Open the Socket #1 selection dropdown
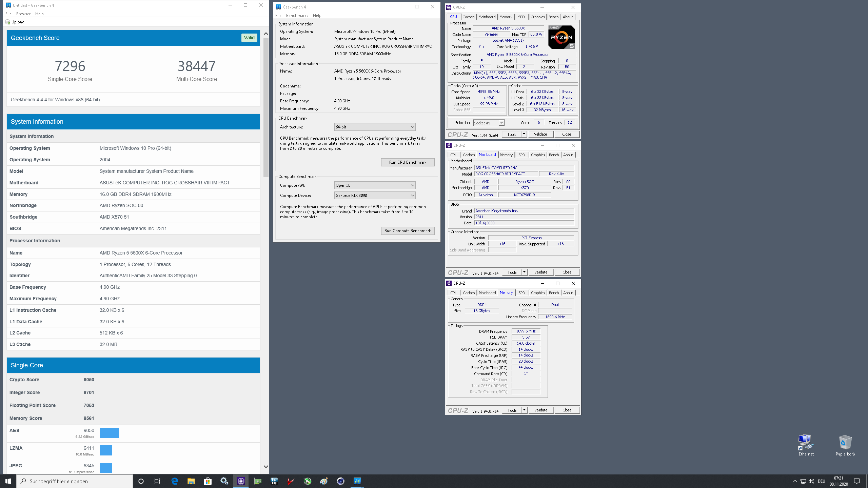 pyautogui.click(x=489, y=123)
